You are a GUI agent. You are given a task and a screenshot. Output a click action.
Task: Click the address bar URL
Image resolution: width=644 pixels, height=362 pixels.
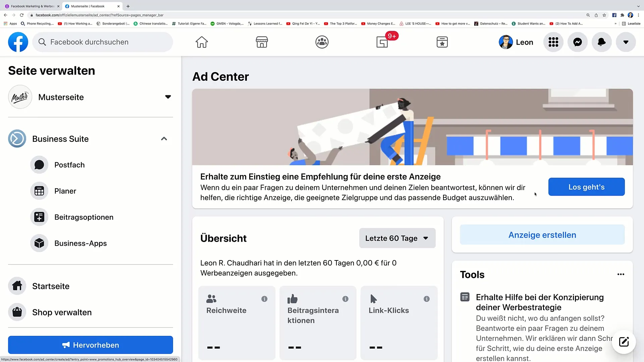coord(100,15)
